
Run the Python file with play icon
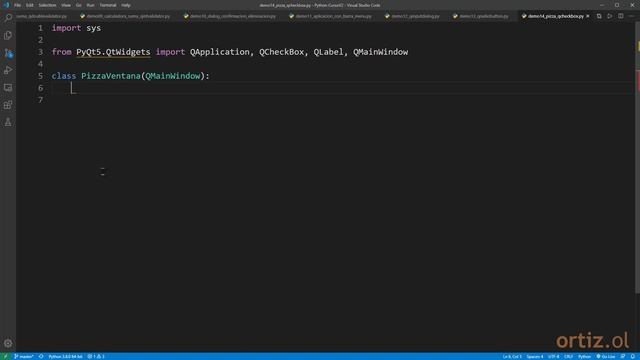click(609, 16)
